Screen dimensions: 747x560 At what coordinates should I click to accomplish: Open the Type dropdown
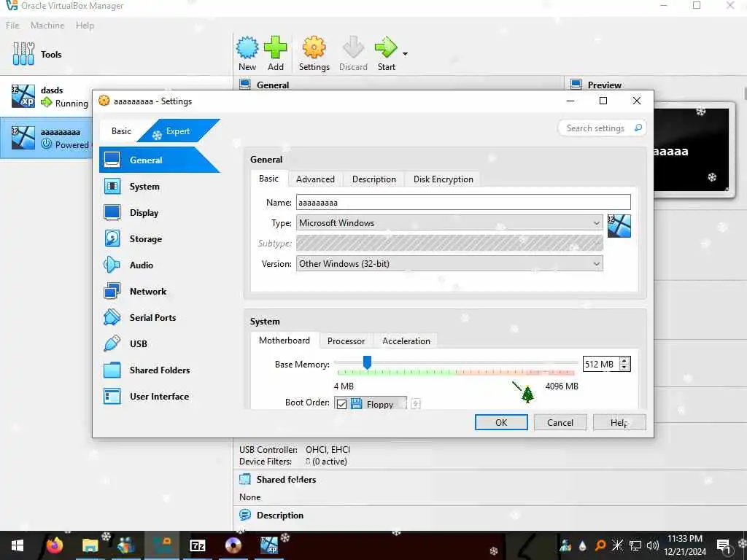449,223
